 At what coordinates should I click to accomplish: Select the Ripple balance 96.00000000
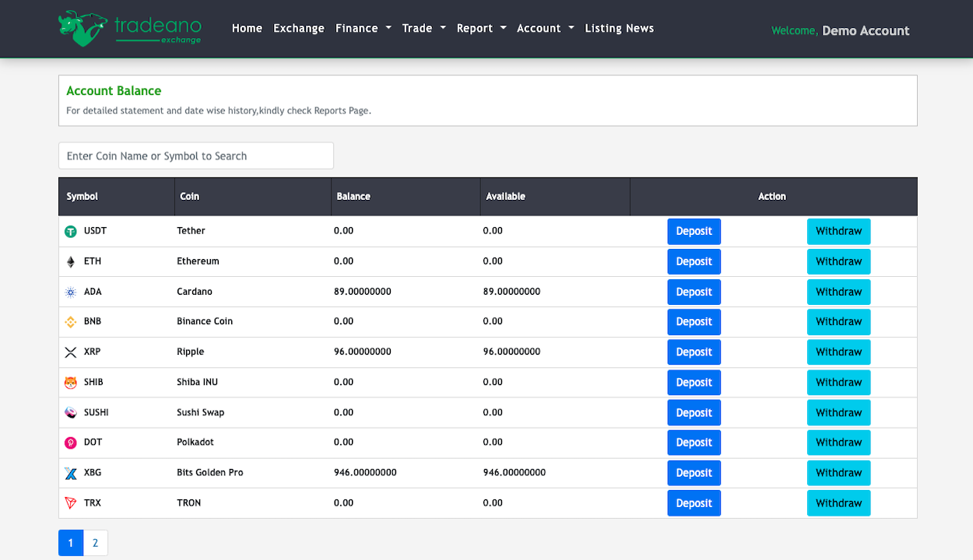363,352
